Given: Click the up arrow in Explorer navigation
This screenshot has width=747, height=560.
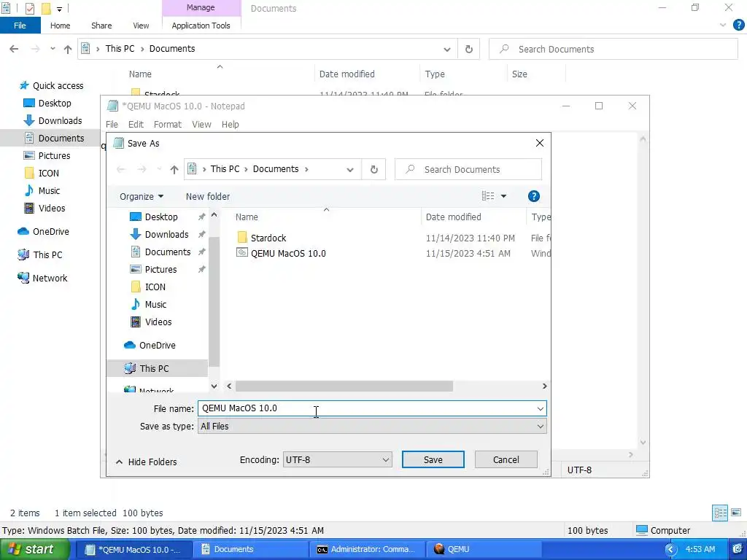Looking at the screenshot, I should pyautogui.click(x=68, y=49).
